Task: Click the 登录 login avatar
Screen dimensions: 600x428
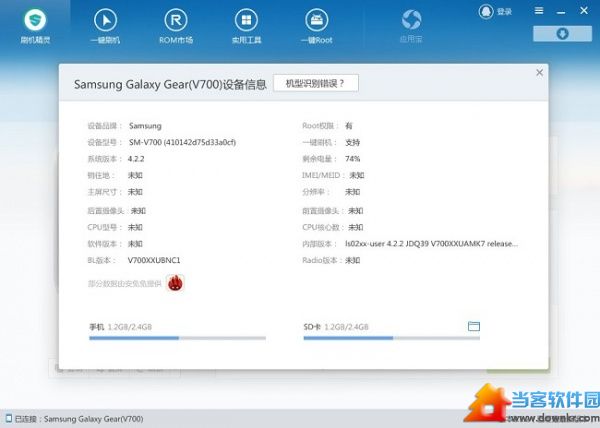Action: pos(486,11)
